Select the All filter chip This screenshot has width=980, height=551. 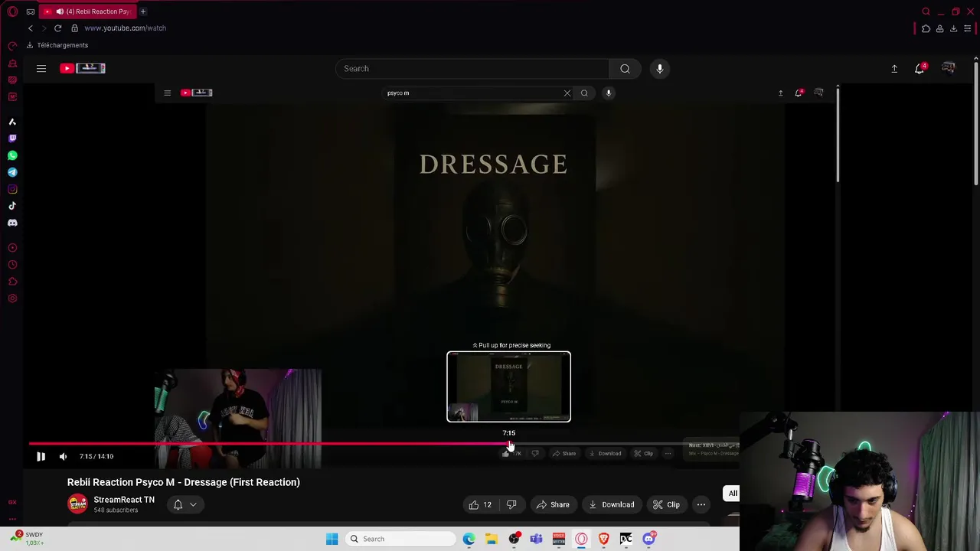[733, 494]
